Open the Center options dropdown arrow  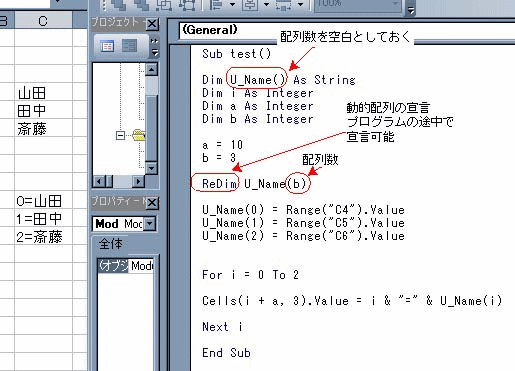point(266,5)
